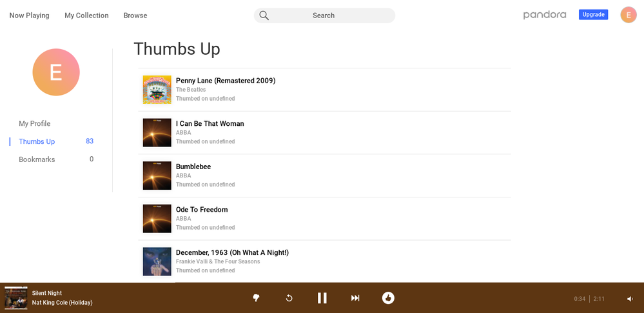Screen dimensions: 644x313
Task: Click the Bumblebee song title
Action: coord(193,167)
